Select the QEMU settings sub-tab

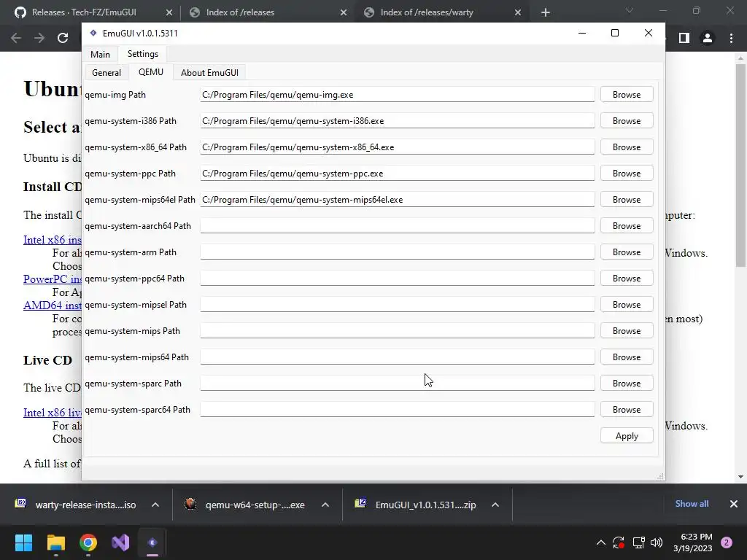pos(150,72)
